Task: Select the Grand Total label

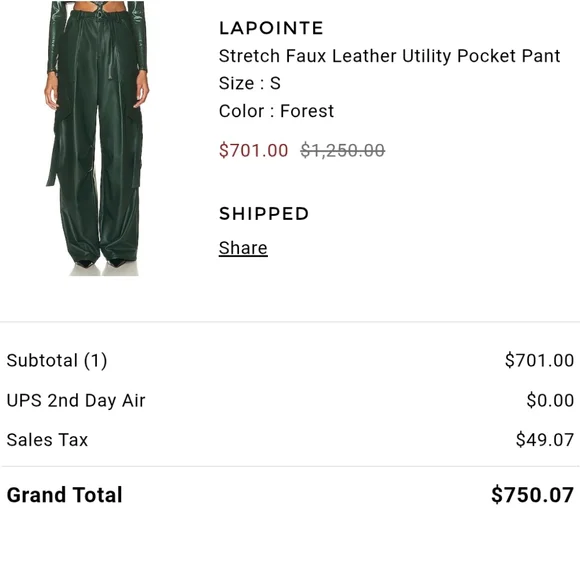Action: (64, 495)
